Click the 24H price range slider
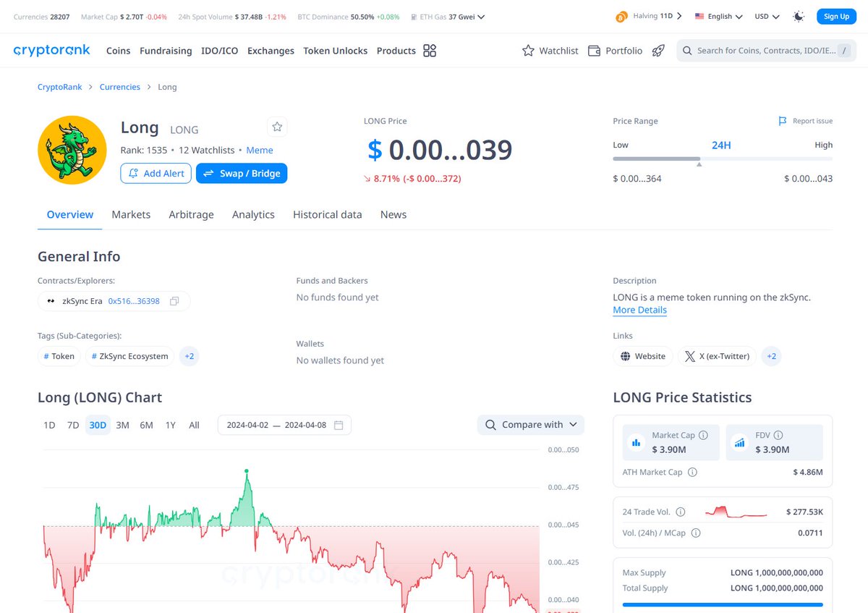This screenshot has width=868, height=613. 723,158
